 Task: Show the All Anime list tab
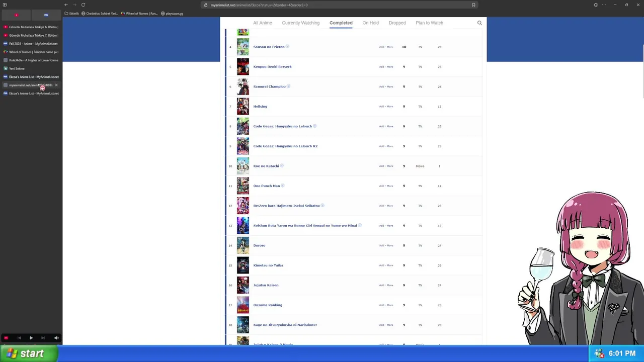pos(263,23)
